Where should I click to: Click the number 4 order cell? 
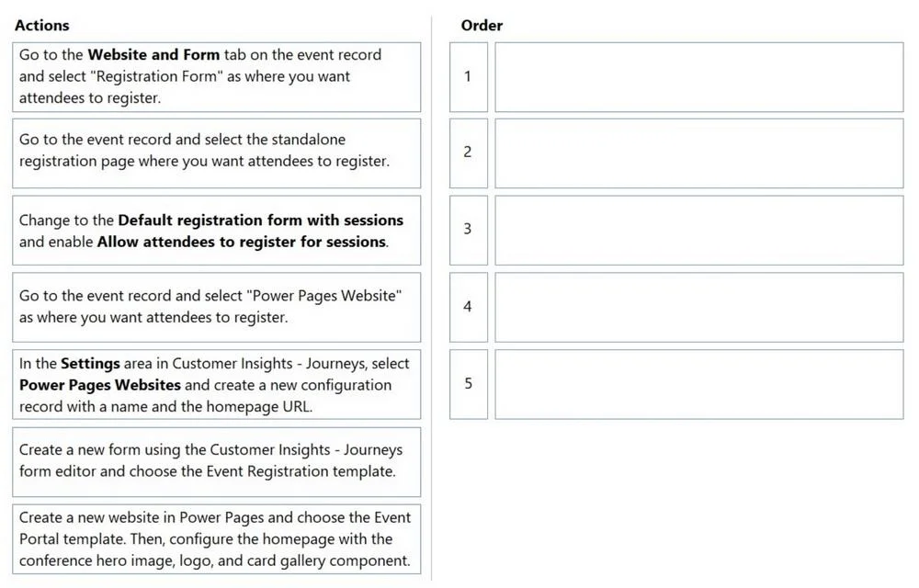point(469,307)
